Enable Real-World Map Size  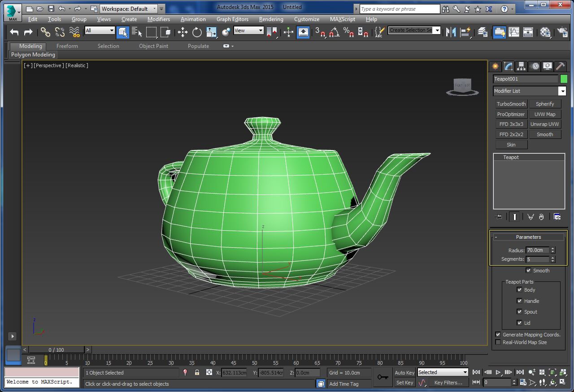pos(498,342)
